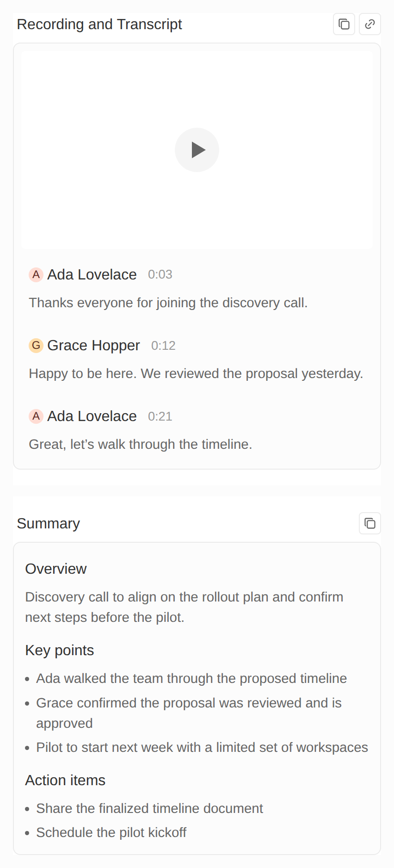Copy the recording link with the link icon
This screenshot has height=868, width=394.
click(370, 24)
